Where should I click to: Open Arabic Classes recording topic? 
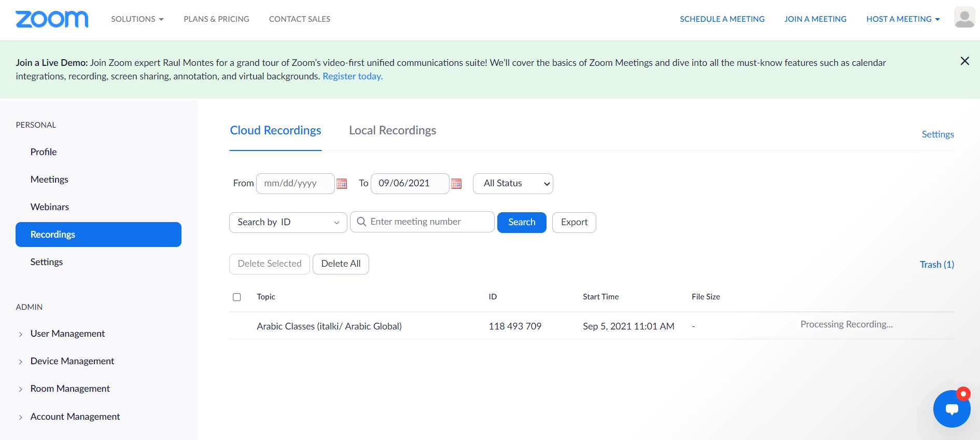329,326
